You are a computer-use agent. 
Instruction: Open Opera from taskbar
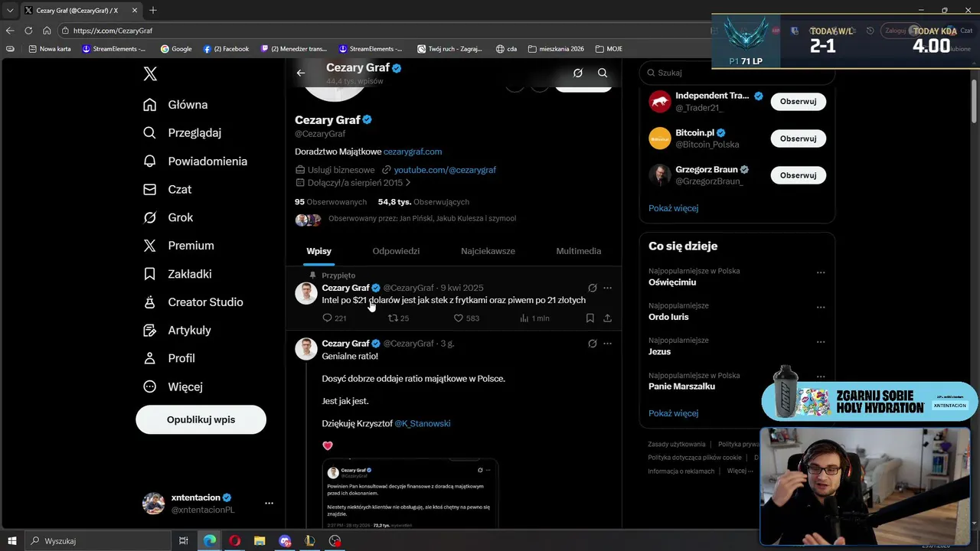(x=234, y=541)
